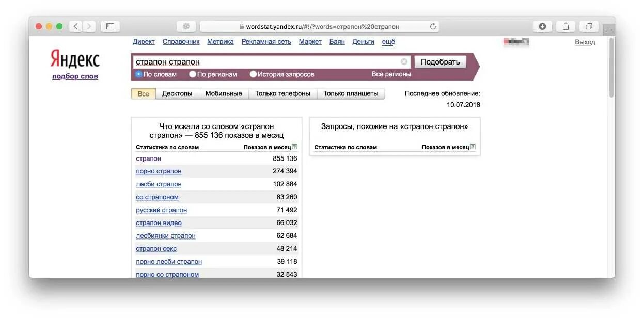Open help icon next to left 'Показов в месяц'
This screenshot has width=644, height=319.
[294, 147]
